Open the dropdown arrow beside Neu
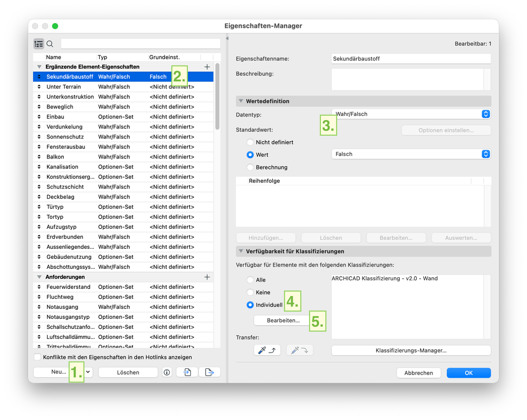 pos(88,372)
